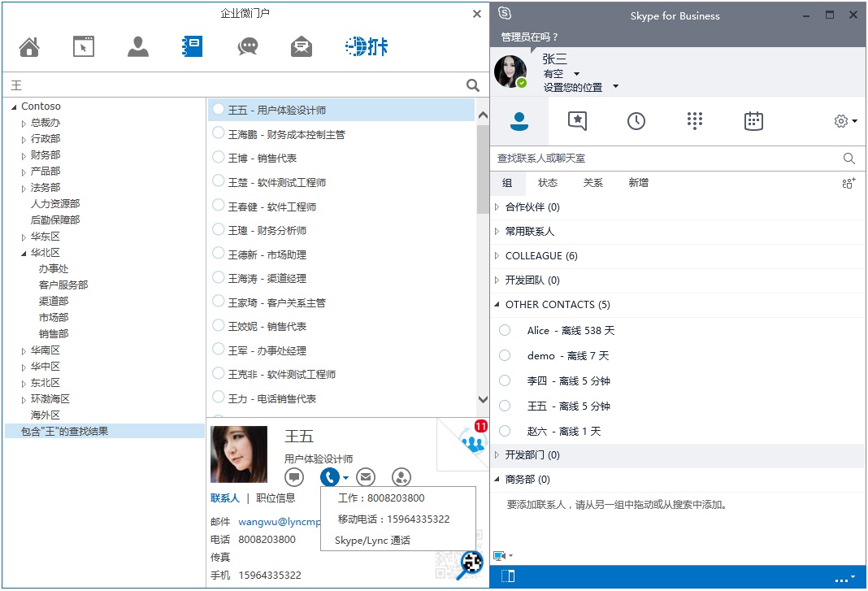
Task: Collapse the Contoso root node
Action: [x=14, y=107]
